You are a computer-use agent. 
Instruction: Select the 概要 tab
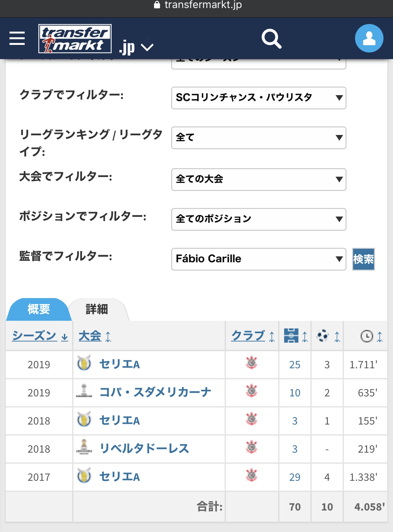point(39,309)
